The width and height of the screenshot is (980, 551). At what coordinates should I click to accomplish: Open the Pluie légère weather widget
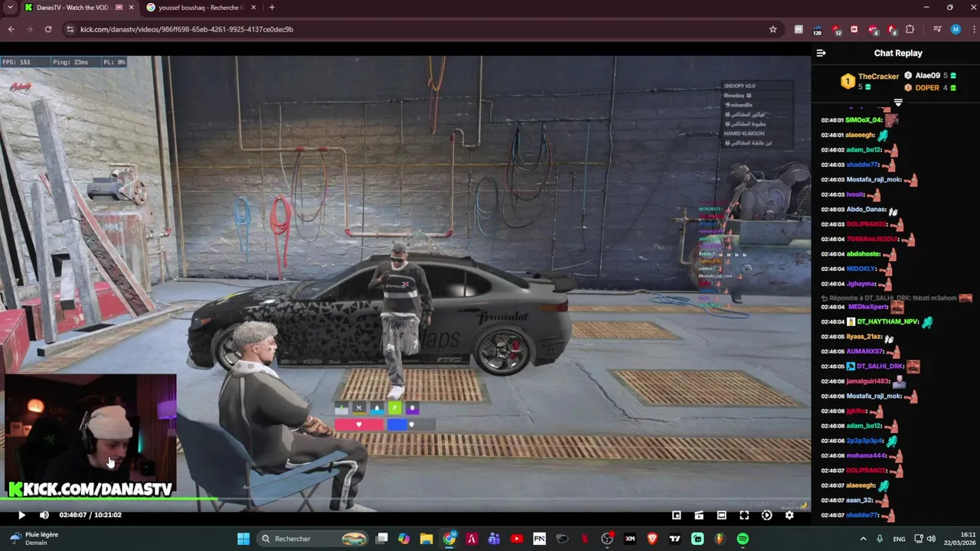coord(32,539)
